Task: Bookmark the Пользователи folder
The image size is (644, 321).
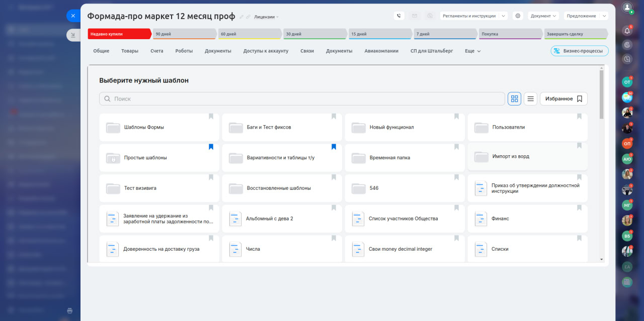Action: 579,117
